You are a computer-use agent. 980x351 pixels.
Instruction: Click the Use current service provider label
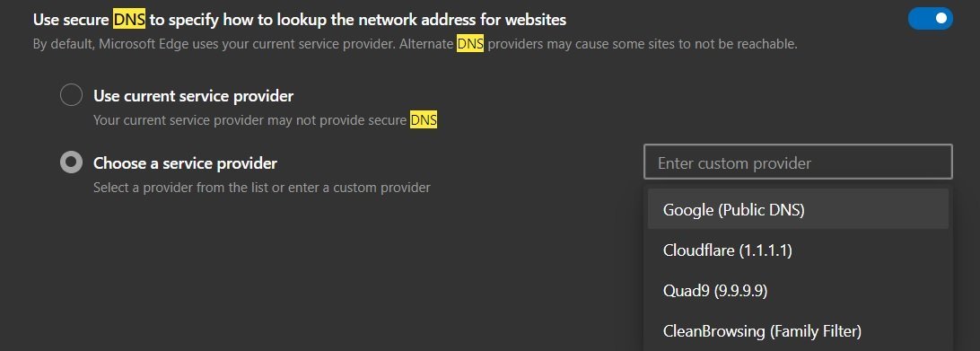[x=193, y=96]
